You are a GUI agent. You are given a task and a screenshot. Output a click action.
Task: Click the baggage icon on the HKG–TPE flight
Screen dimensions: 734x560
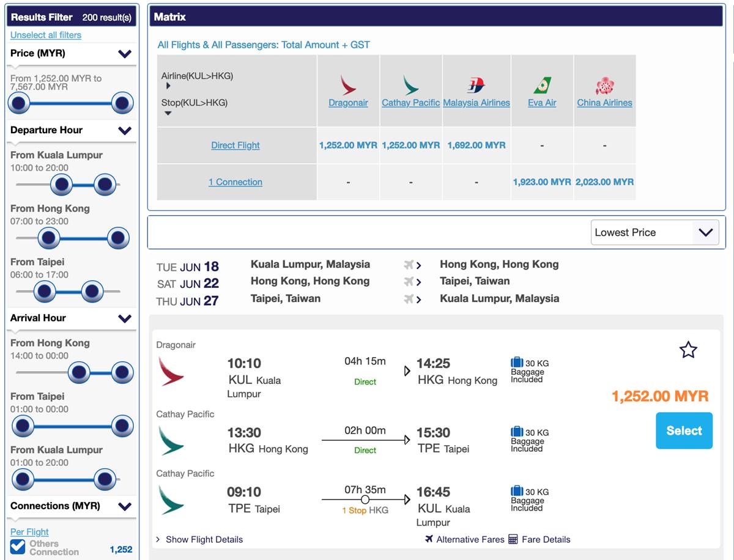click(517, 432)
